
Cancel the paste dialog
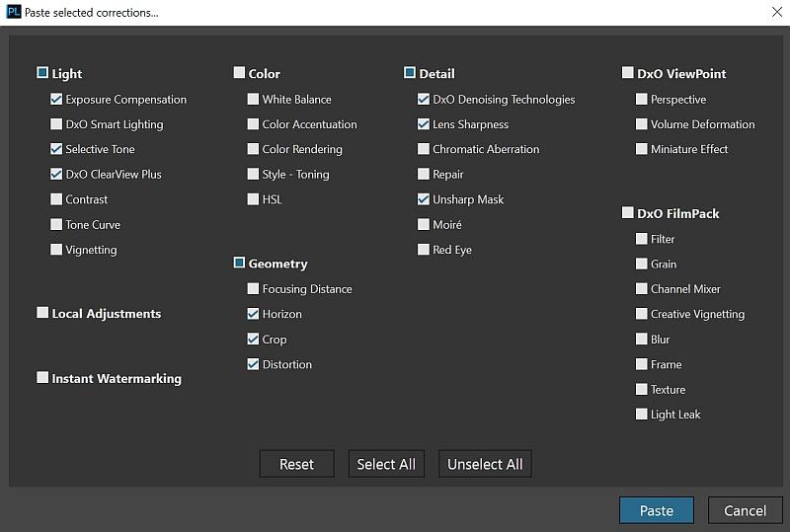pos(746,510)
